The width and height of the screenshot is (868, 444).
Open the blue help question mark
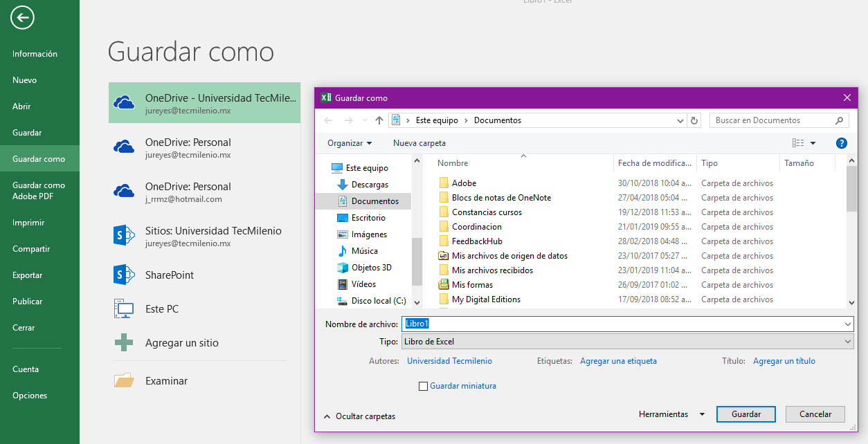[842, 143]
